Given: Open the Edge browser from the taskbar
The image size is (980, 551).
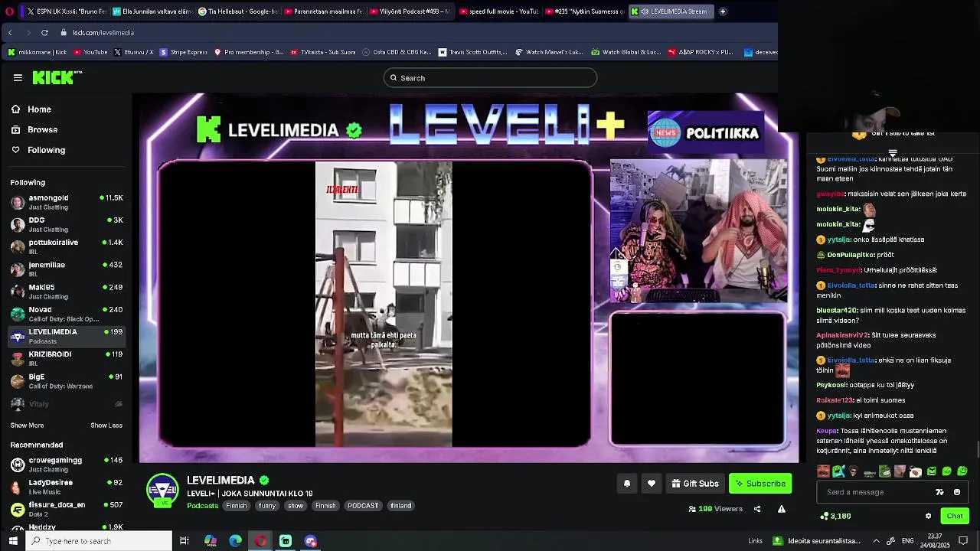Looking at the screenshot, I should (x=236, y=541).
